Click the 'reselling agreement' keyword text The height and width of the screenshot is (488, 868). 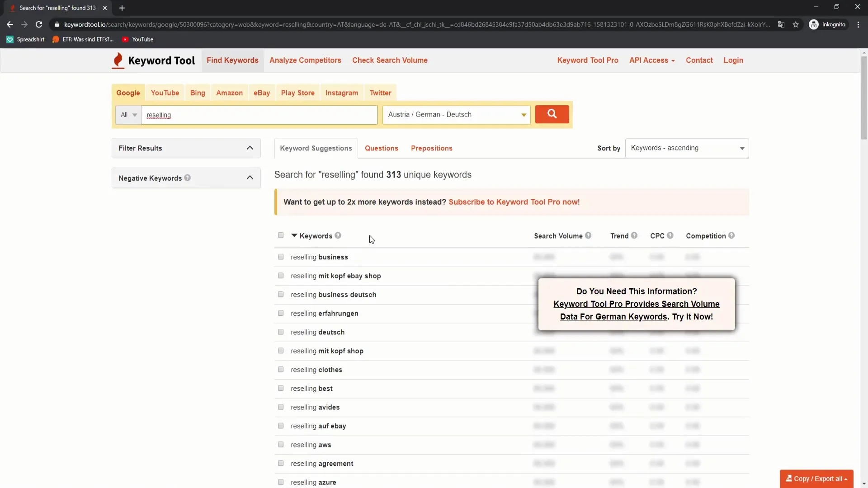[322, 464]
